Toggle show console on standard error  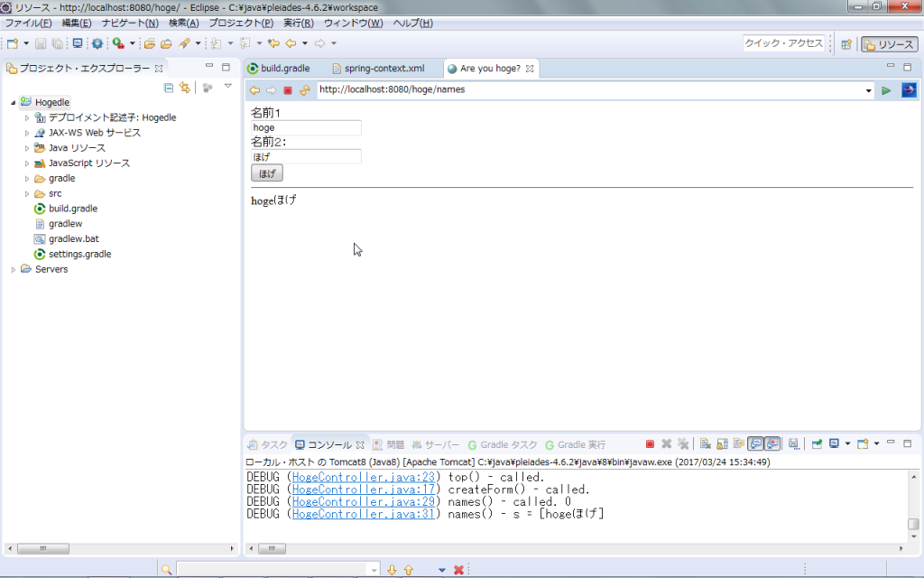pos(772,444)
